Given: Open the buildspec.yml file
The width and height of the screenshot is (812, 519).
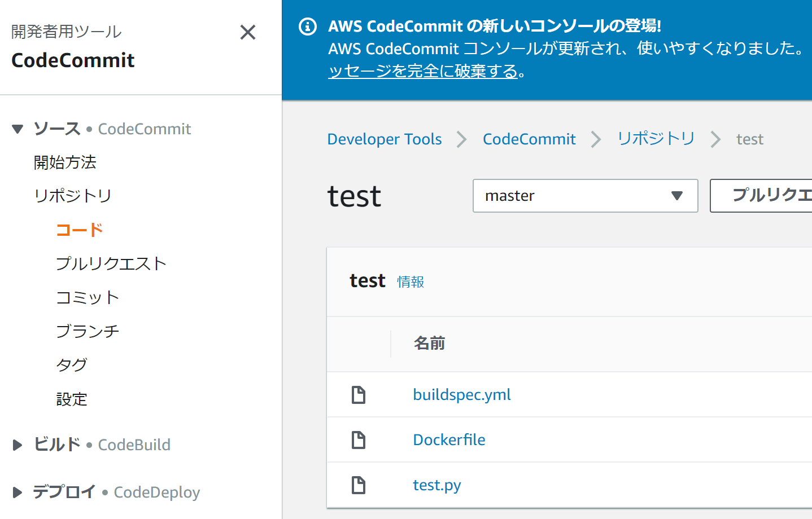Looking at the screenshot, I should click(x=461, y=394).
